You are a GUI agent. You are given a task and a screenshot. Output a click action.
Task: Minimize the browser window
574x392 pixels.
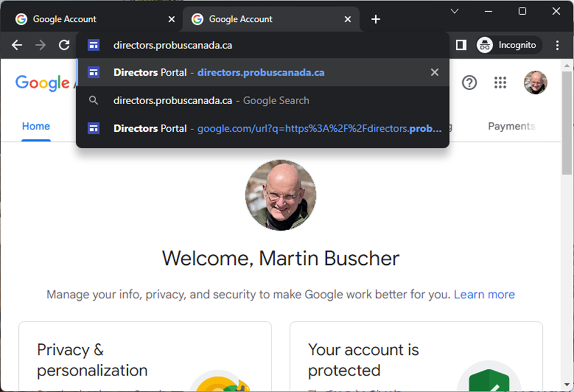(488, 11)
